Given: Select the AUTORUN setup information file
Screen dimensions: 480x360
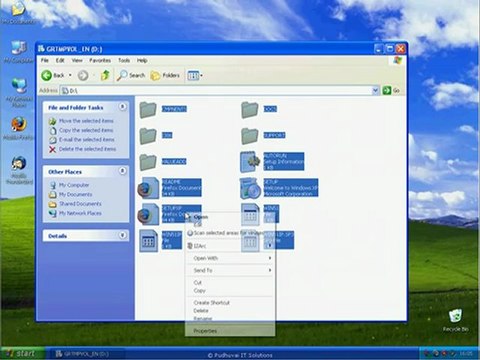Looking at the screenshot, I should (x=272, y=162).
